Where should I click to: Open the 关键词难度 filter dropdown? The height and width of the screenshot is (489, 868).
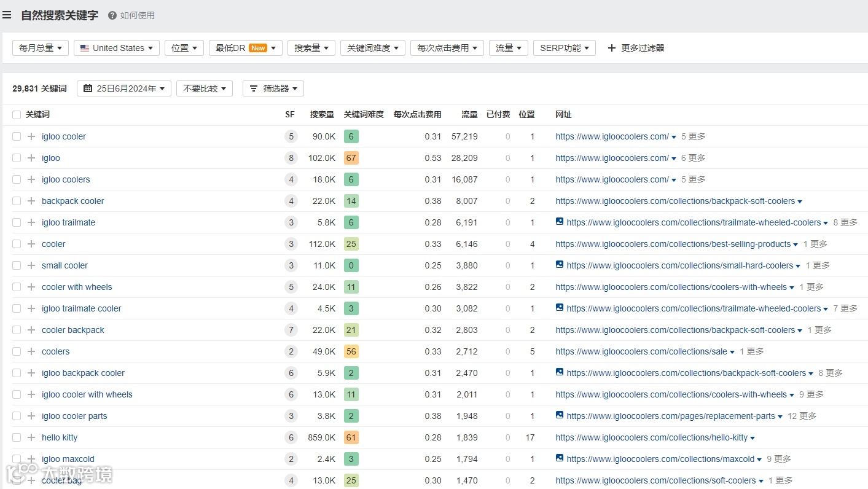(x=373, y=48)
